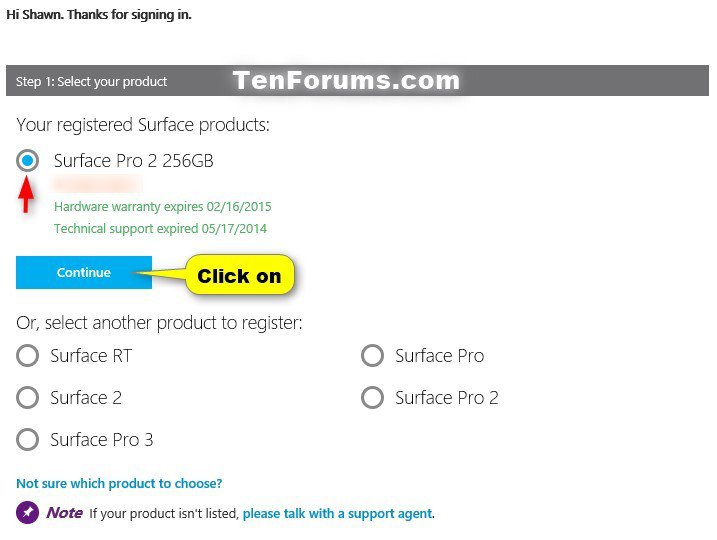
Task: Follow the 'please talk with a support agent' link
Action: pyautogui.click(x=337, y=513)
